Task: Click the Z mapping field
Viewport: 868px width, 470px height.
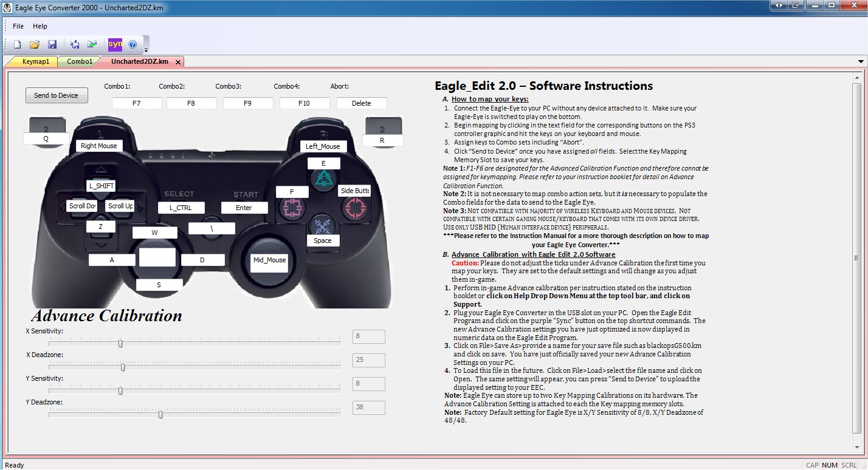Action: (100, 226)
